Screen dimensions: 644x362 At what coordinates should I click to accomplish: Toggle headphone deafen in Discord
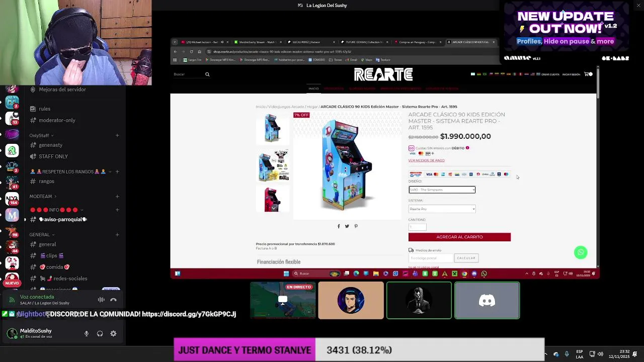coord(100,333)
